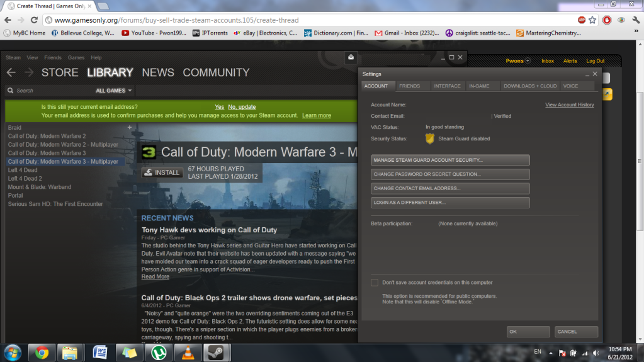This screenshot has width=644, height=362.
Task: Click the Install button for Modern Warfare 3
Action: pos(162,173)
